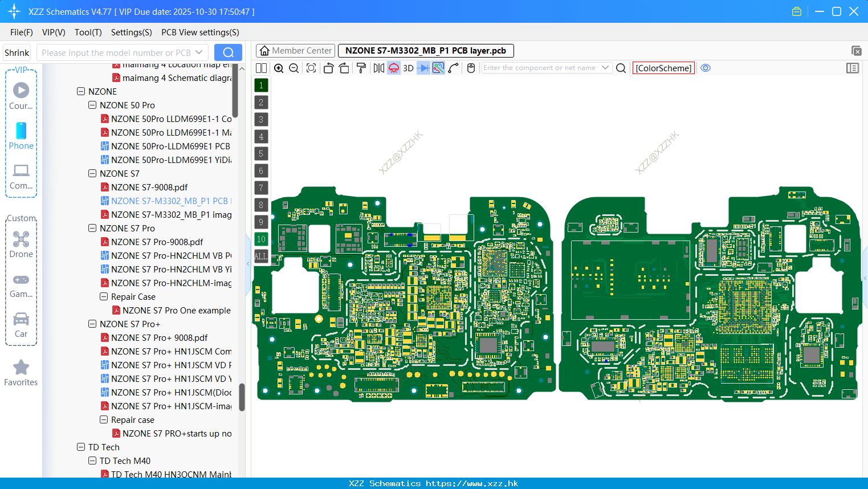Toggle net routing display tool

tap(438, 68)
